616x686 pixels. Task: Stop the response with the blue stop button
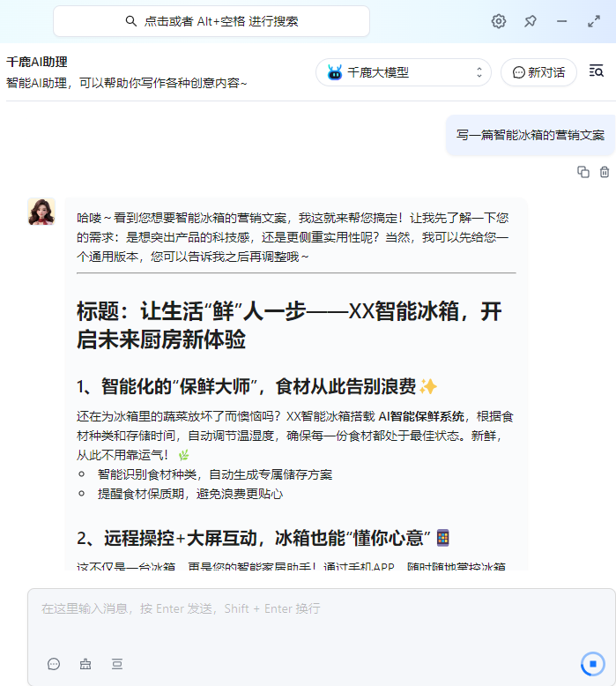coord(593,663)
